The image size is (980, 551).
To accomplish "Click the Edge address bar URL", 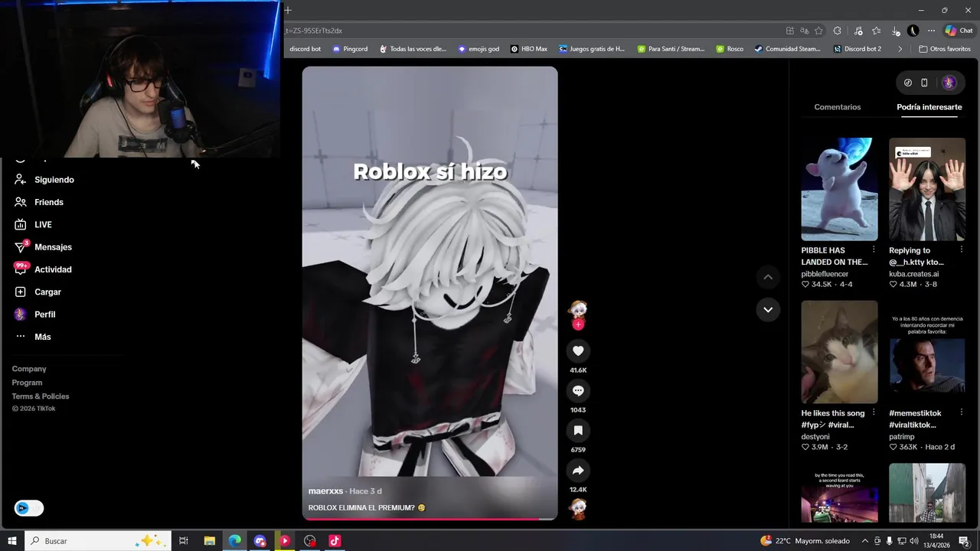I will (x=314, y=31).
